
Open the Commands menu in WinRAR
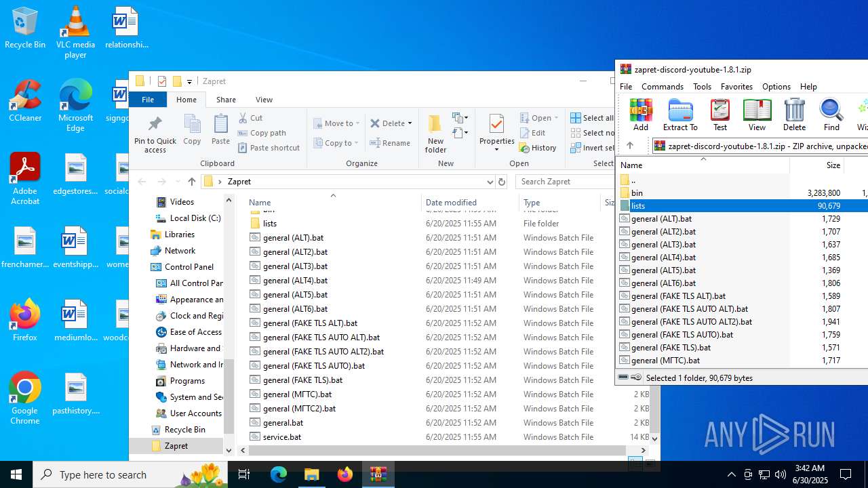(662, 87)
